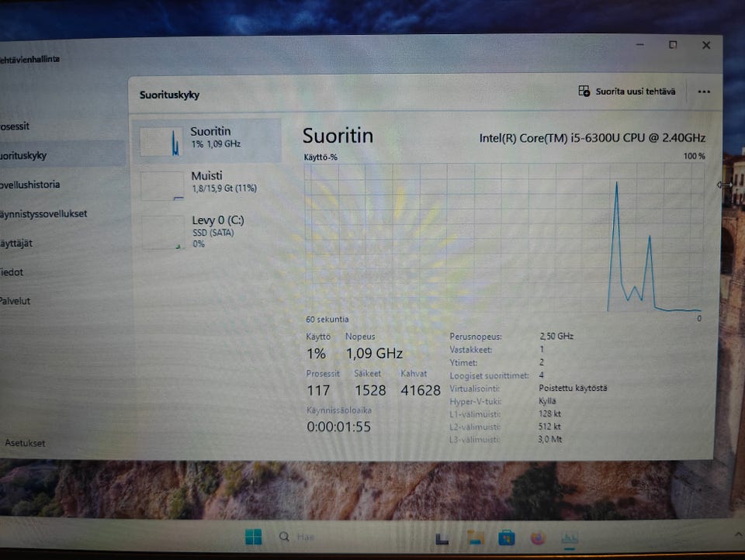The image size is (745, 560).
Task: Open the Suorituskyky sidebar tab
Action: pos(62,155)
